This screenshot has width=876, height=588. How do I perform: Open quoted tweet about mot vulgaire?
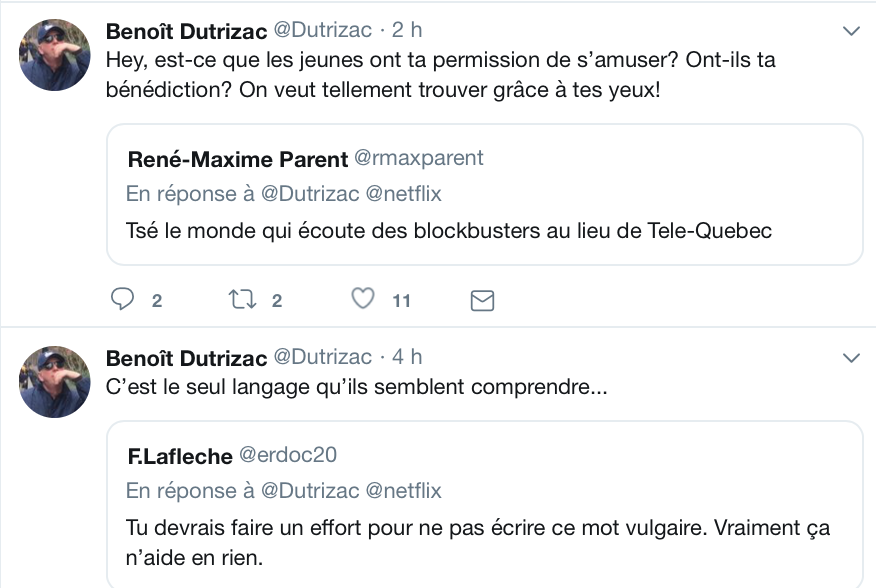[x=485, y=504]
